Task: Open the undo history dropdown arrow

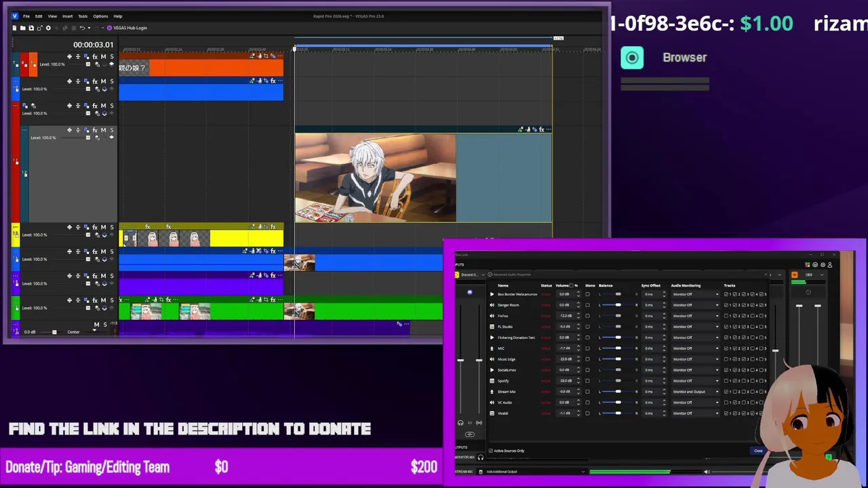Action: (89, 28)
